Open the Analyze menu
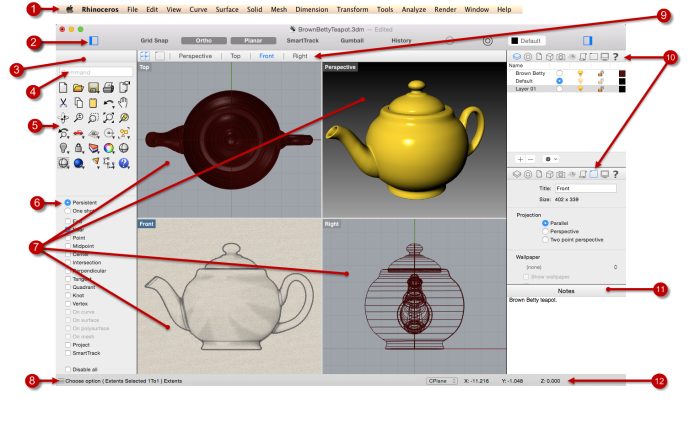 tap(413, 9)
